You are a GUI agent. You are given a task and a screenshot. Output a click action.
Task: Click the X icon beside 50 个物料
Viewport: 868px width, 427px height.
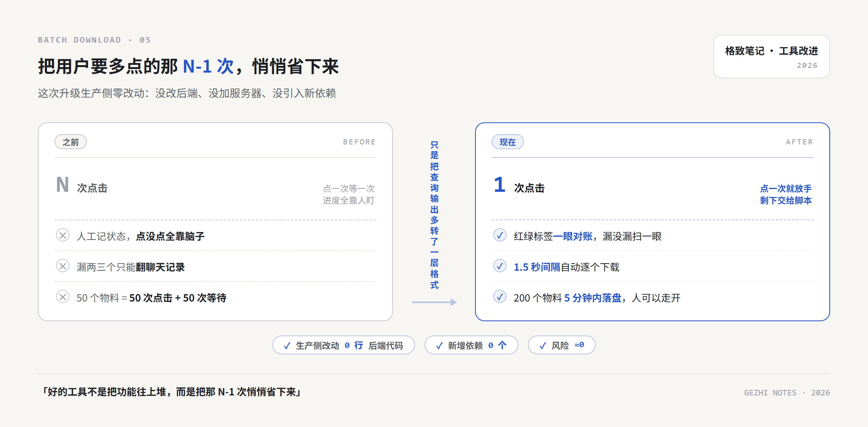coord(63,297)
